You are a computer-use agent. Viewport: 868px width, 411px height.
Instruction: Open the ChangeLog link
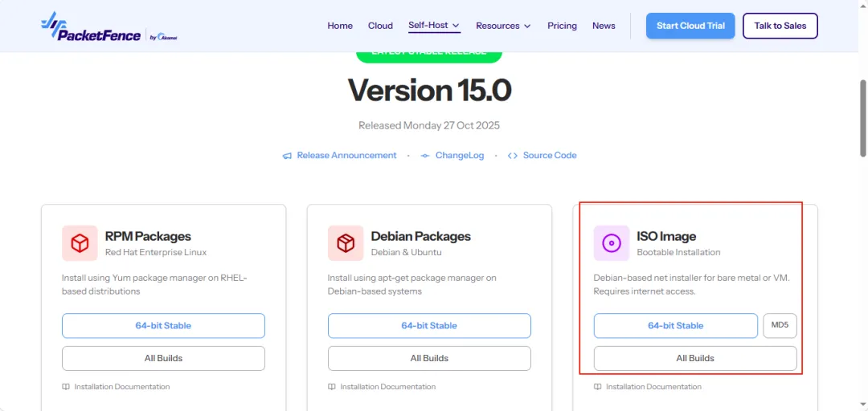click(460, 156)
